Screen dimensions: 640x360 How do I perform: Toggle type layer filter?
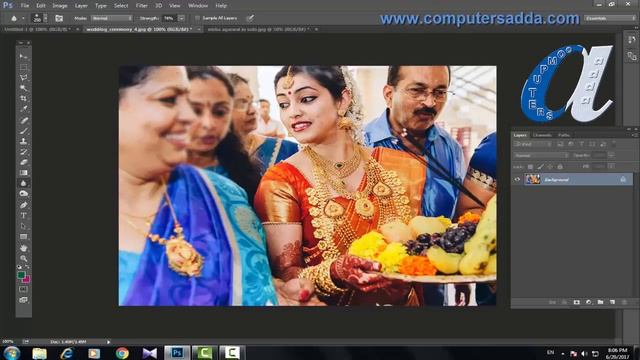tap(582, 144)
